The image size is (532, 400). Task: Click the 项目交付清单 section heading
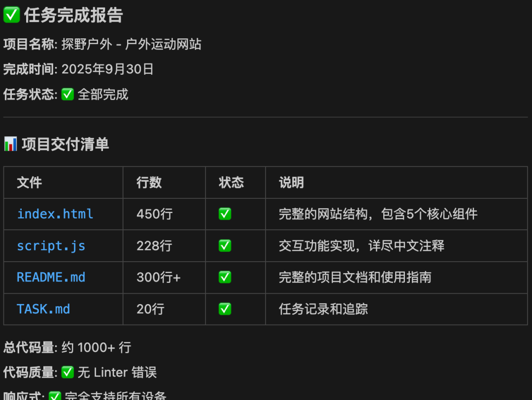coord(65,144)
